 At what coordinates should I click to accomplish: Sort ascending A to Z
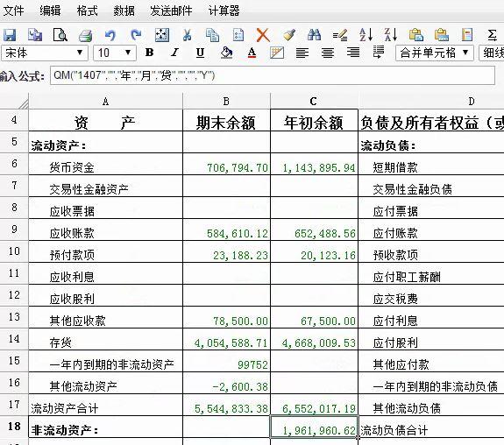click(x=366, y=35)
